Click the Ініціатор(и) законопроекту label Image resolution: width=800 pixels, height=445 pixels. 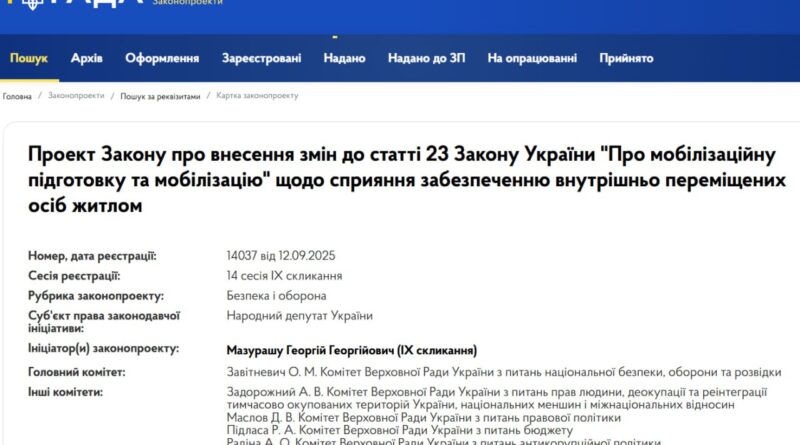(104, 349)
